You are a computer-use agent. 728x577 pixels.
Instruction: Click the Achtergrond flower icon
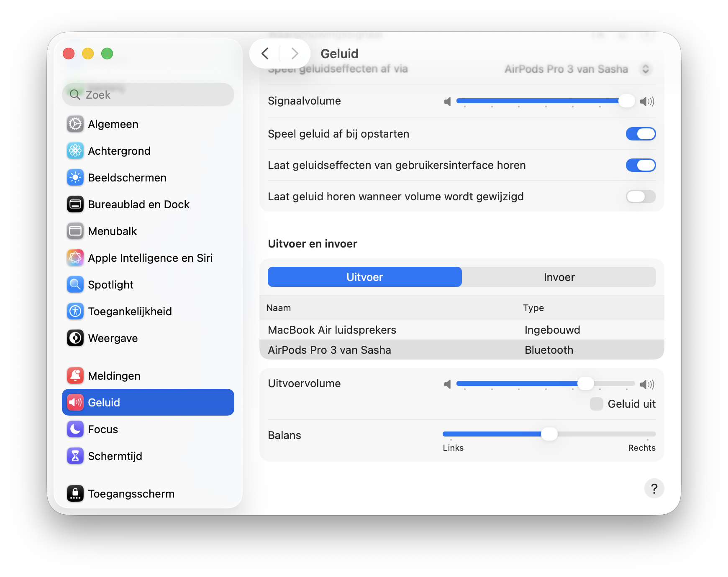pyautogui.click(x=75, y=151)
